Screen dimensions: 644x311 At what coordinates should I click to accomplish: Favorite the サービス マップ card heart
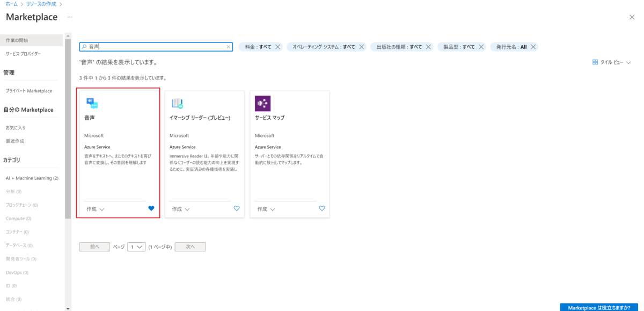tap(322, 208)
